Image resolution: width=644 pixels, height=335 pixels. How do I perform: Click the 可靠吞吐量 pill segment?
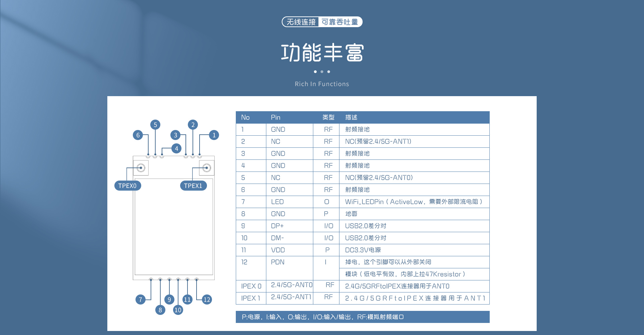pyautogui.click(x=340, y=22)
